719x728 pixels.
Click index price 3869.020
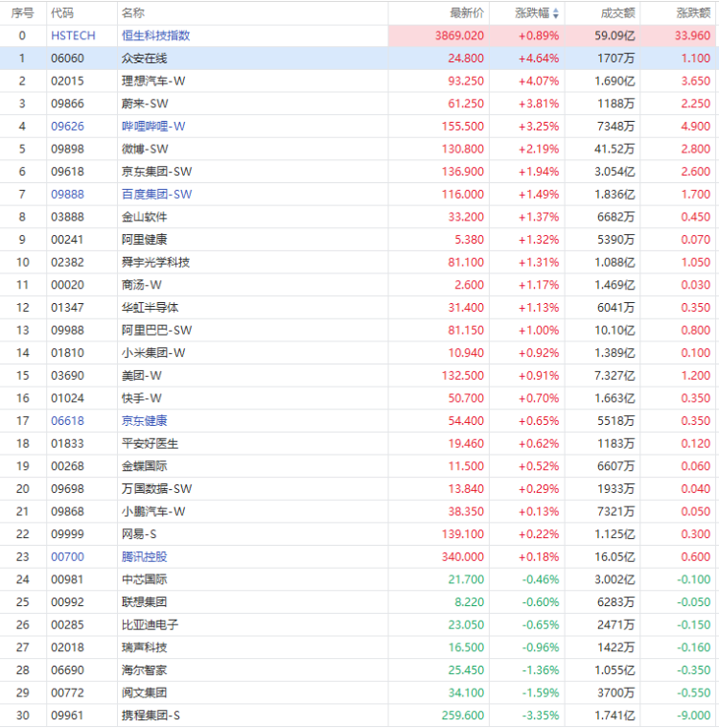point(459,35)
